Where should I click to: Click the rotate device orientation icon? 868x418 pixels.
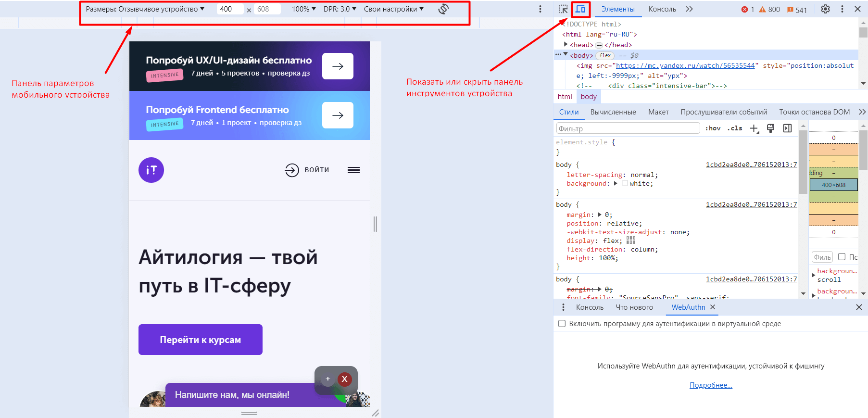[x=443, y=9]
